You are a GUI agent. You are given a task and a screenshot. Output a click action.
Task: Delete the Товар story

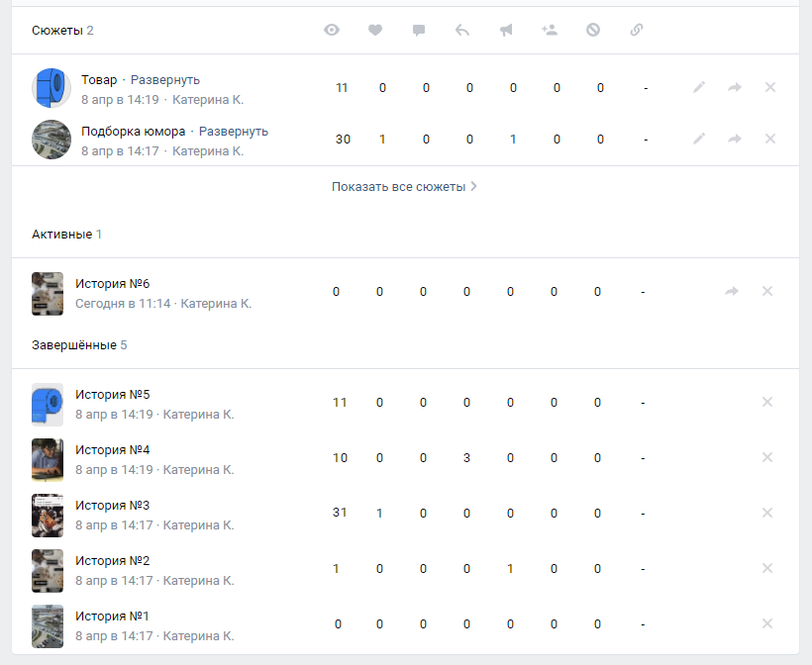point(770,87)
